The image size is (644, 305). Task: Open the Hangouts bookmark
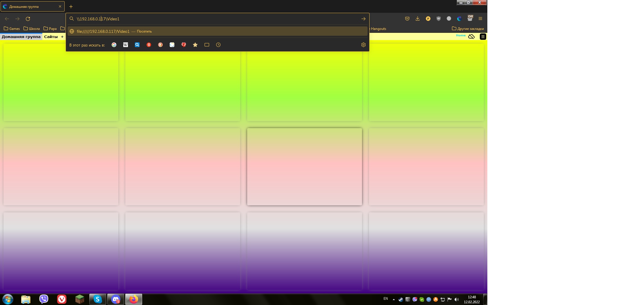point(378,28)
